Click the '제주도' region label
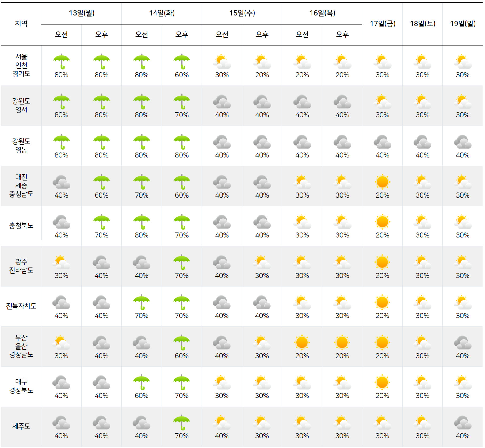Image resolution: width=485 pixels, height=448 pixels. pos(21,426)
